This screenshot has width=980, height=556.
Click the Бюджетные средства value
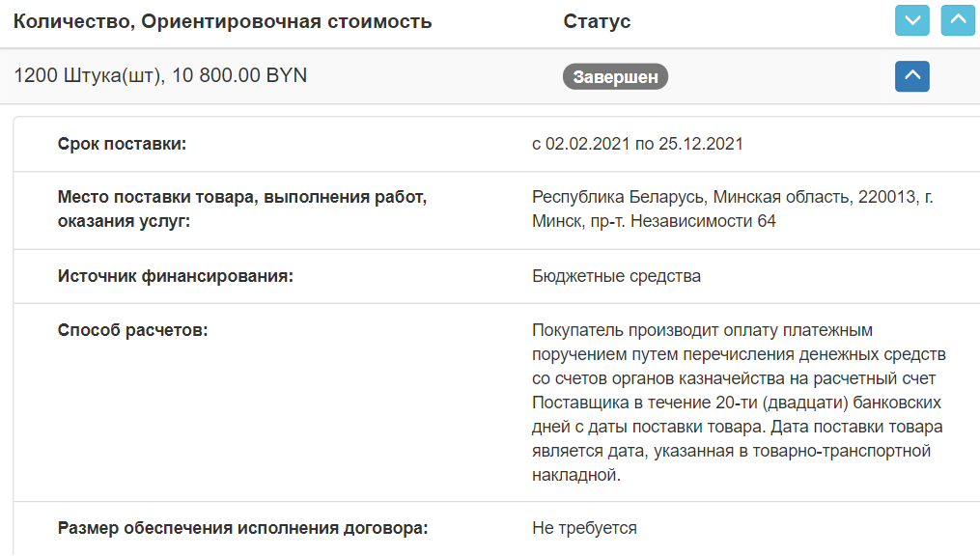tap(616, 276)
